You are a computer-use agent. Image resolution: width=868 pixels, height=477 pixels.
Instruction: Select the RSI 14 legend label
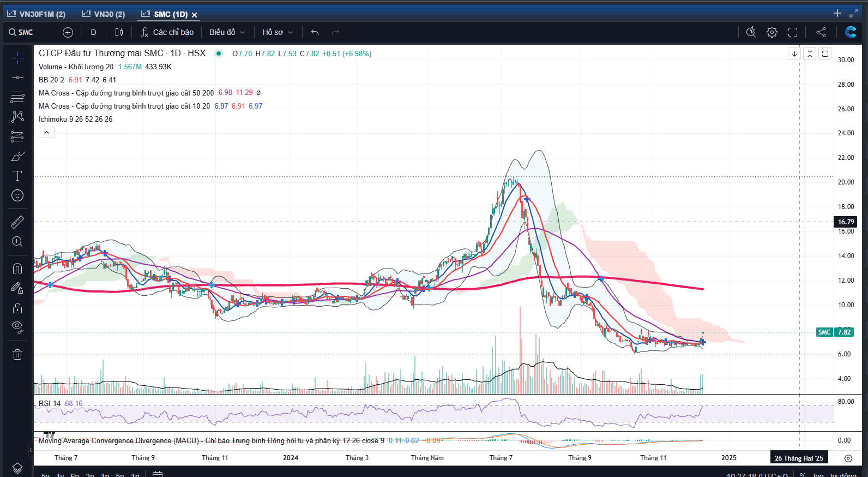(50, 403)
